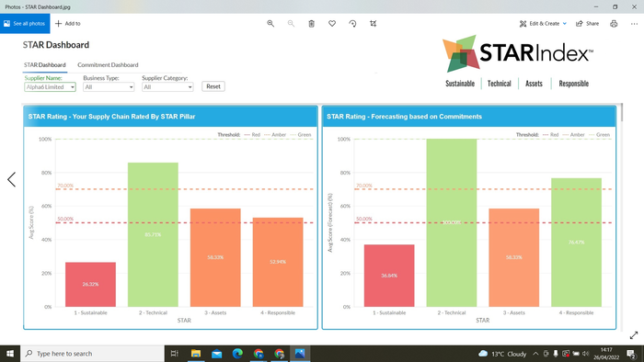Click the 26.32% Sustainable bar

point(90,284)
